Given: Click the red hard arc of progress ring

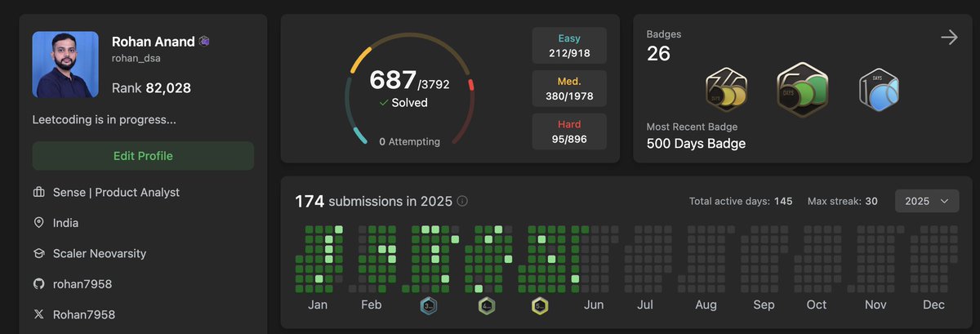Looking at the screenshot, I should click(471, 85).
